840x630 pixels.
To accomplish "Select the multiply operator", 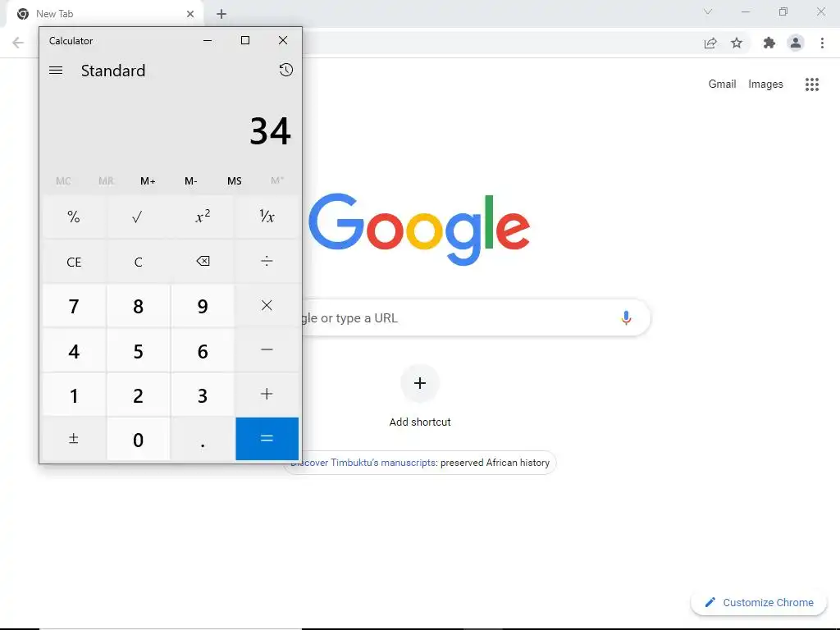I will pyautogui.click(x=267, y=305).
